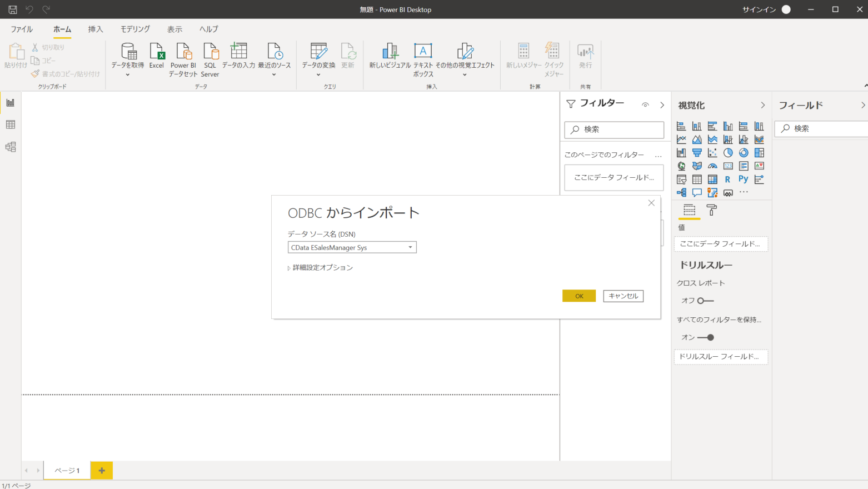Open the このページでのフィルター ellipsis menu
The image size is (868, 489).
point(659,156)
